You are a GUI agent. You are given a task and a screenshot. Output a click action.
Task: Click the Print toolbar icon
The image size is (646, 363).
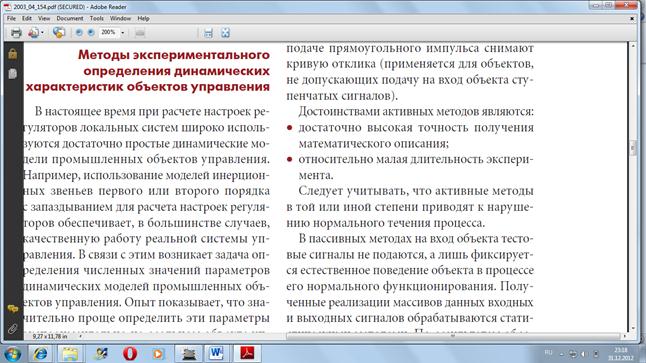(x=16, y=33)
